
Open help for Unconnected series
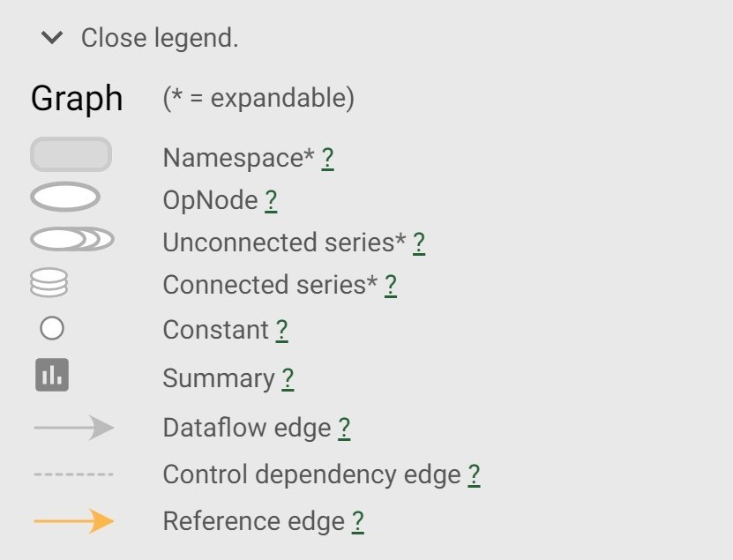click(419, 243)
